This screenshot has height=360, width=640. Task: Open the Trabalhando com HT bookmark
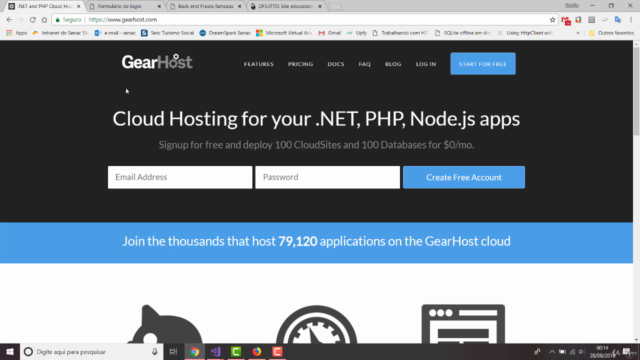tap(400, 33)
